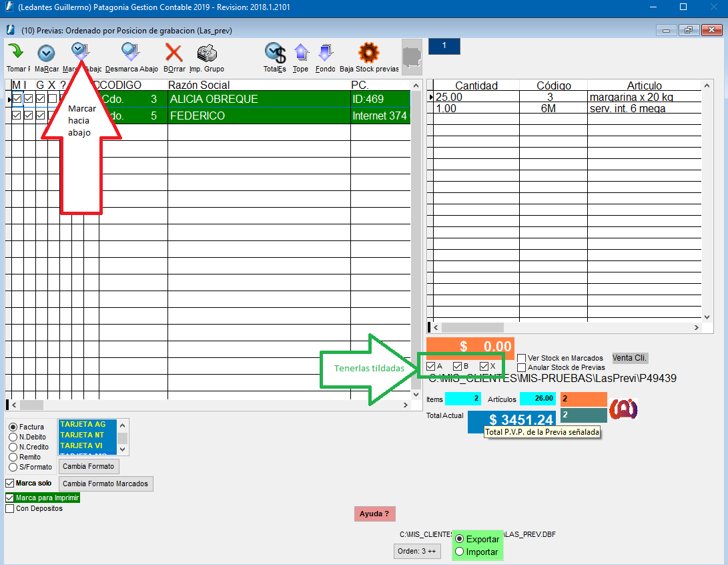Close the Previas subwindow
Viewport: 728px width, 565px height.
tap(711, 30)
